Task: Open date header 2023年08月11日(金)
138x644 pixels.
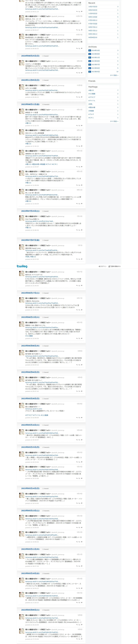Action: click(30, 105)
